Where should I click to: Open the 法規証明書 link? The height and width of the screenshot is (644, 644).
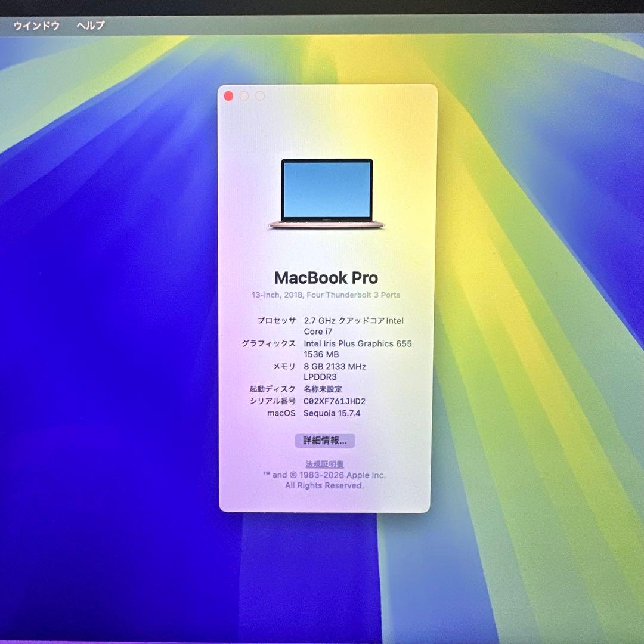pyautogui.click(x=324, y=464)
